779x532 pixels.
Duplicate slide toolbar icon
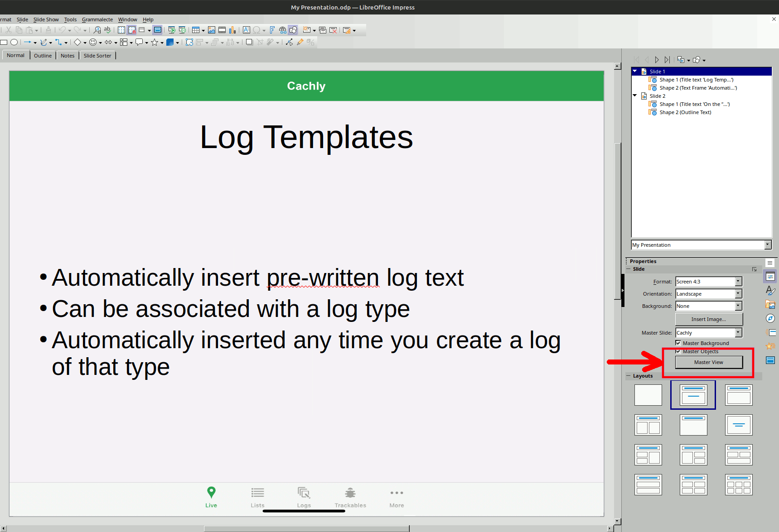pos(323,30)
